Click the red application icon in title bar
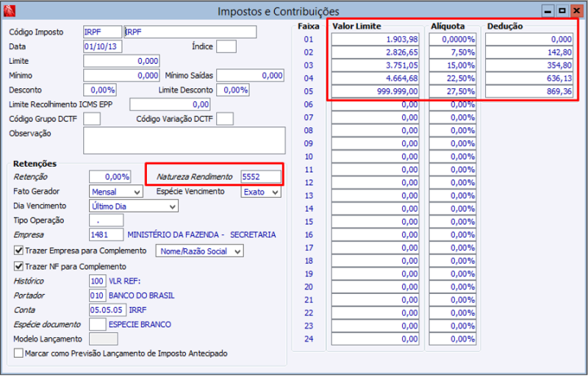 click(10, 11)
